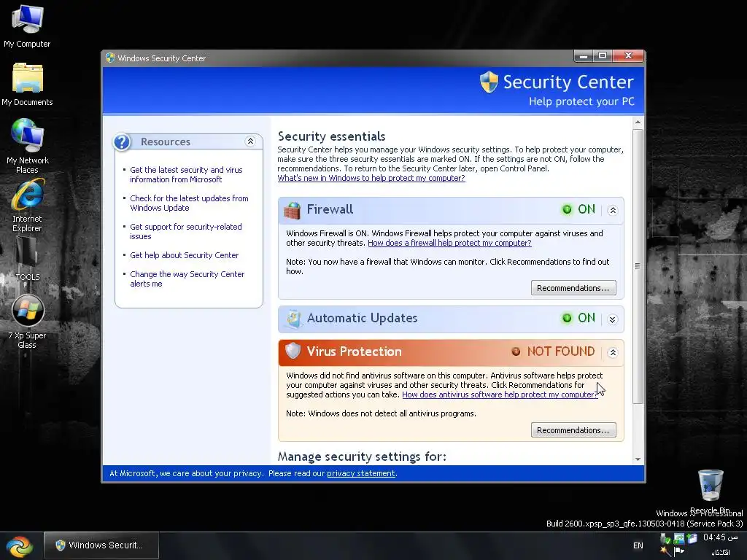Open the privacy statement link
Image resolution: width=747 pixels, height=560 pixels.
[360, 473]
